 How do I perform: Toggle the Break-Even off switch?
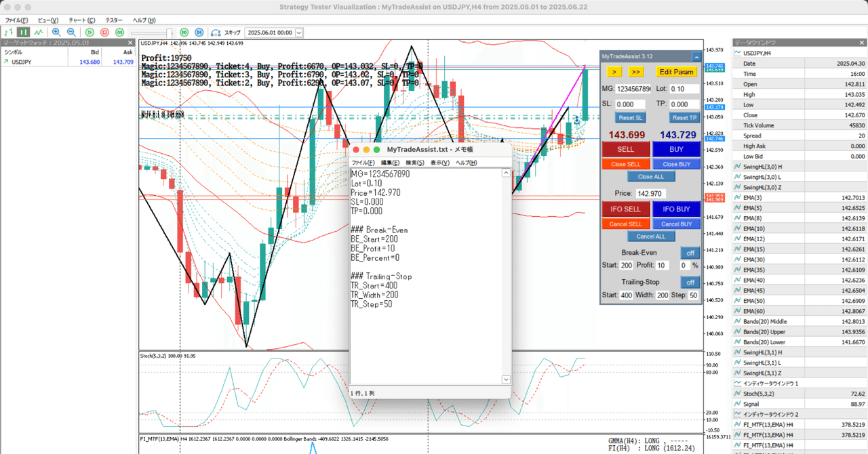coord(690,253)
